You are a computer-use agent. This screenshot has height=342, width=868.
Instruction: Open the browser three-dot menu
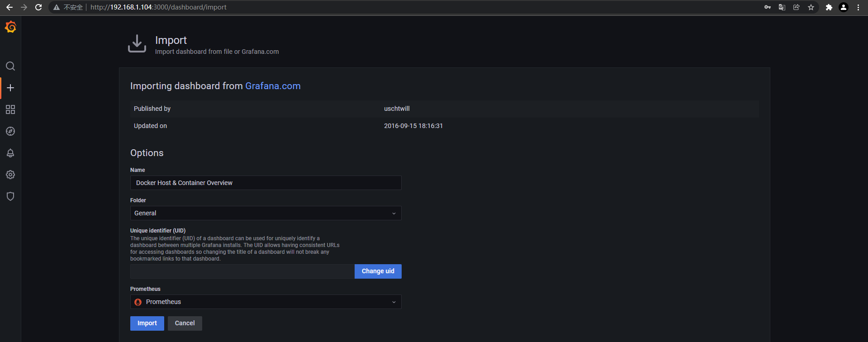pos(858,7)
